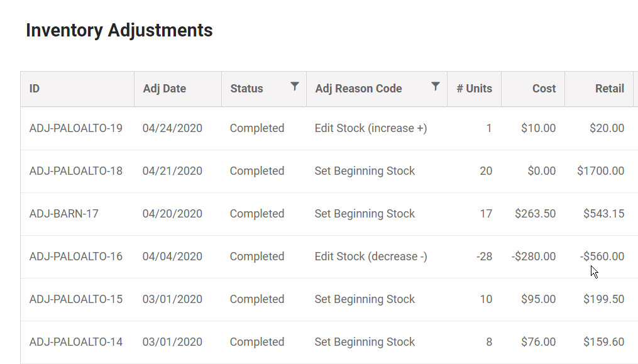Sort by the Retail column header

click(x=610, y=89)
